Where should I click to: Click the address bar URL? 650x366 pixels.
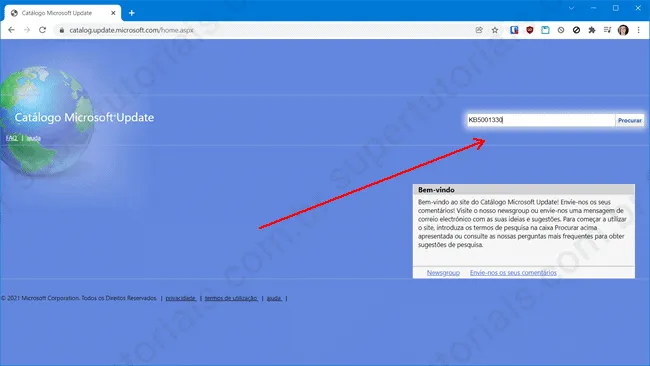(x=131, y=30)
